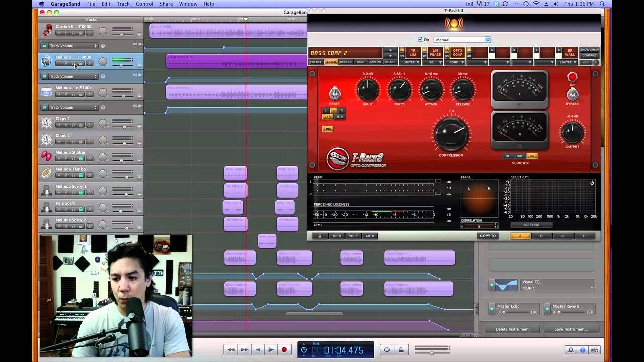Click the Ratio knob
644x362 pixels.
pos(399,90)
